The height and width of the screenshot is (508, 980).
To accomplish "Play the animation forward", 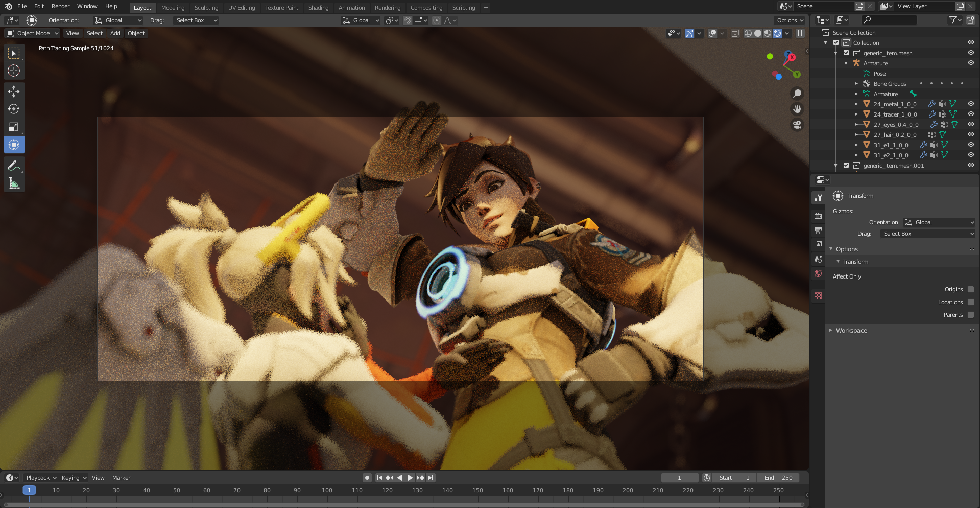I will 410,478.
